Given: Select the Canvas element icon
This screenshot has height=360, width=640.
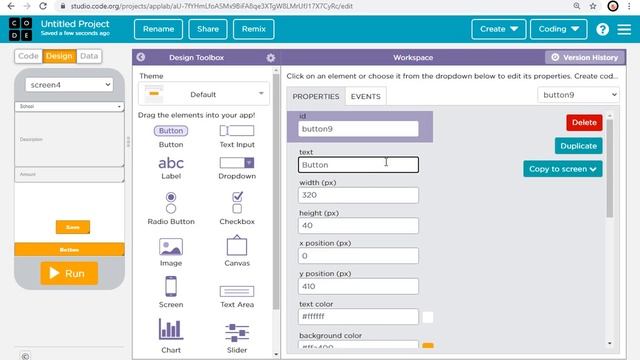Looking at the screenshot, I should (237, 245).
